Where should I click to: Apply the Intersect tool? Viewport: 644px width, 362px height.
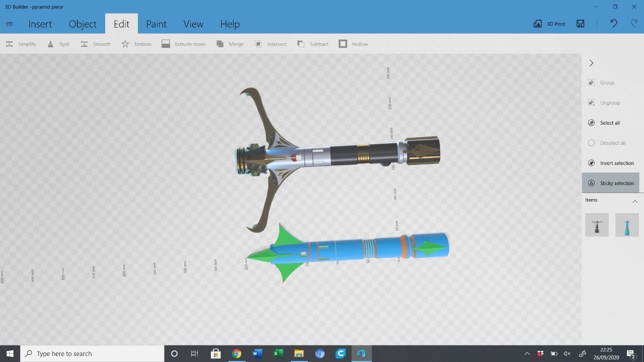(x=270, y=44)
